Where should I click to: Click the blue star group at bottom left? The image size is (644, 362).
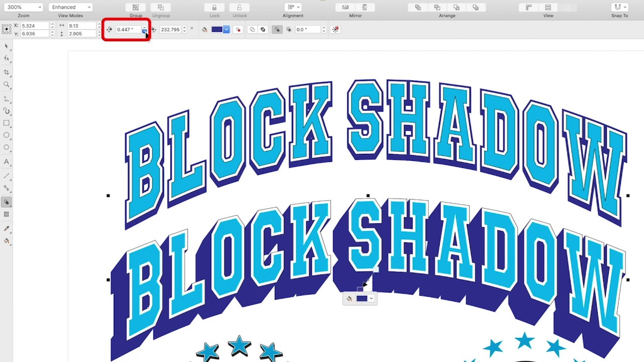[x=239, y=349]
